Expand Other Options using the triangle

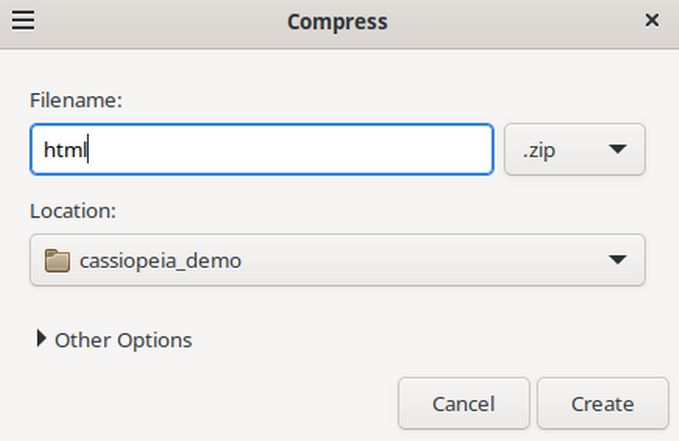[x=41, y=339]
